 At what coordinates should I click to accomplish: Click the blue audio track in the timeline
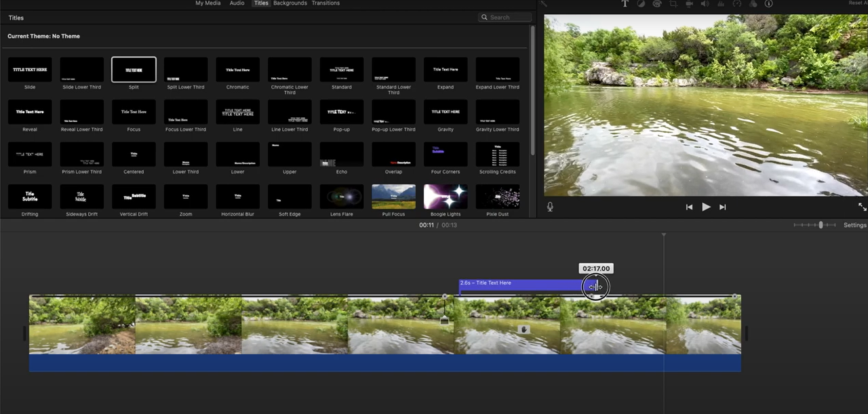384,363
